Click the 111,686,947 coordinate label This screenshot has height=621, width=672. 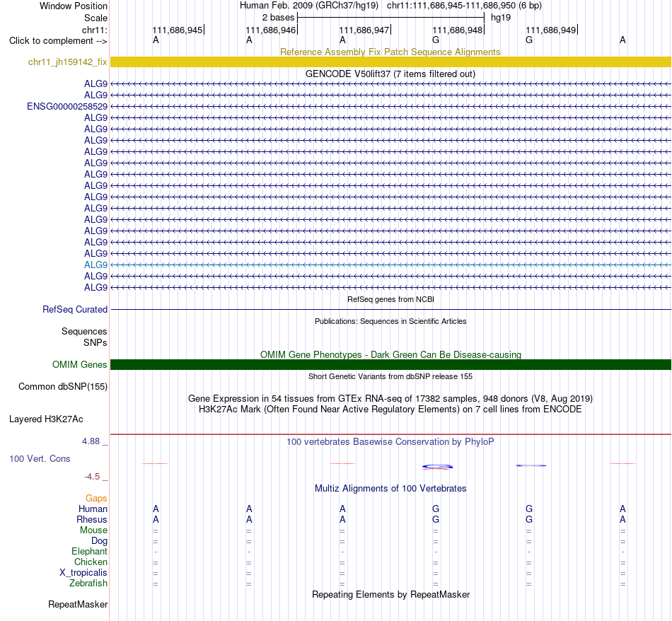(364, 30)
